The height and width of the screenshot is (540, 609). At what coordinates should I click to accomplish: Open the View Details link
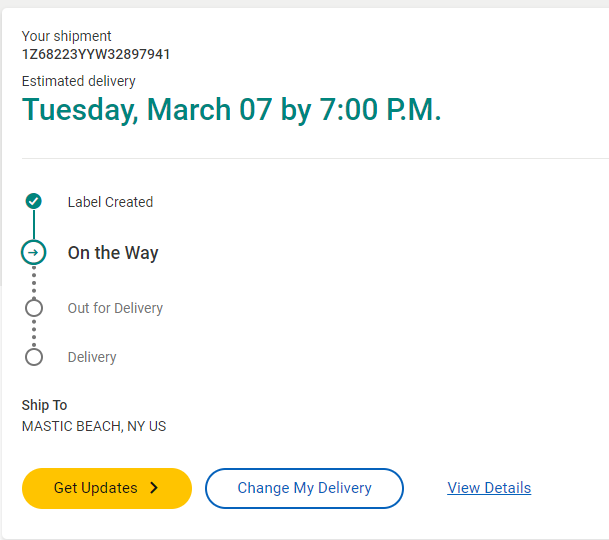[x=489, y=488]
